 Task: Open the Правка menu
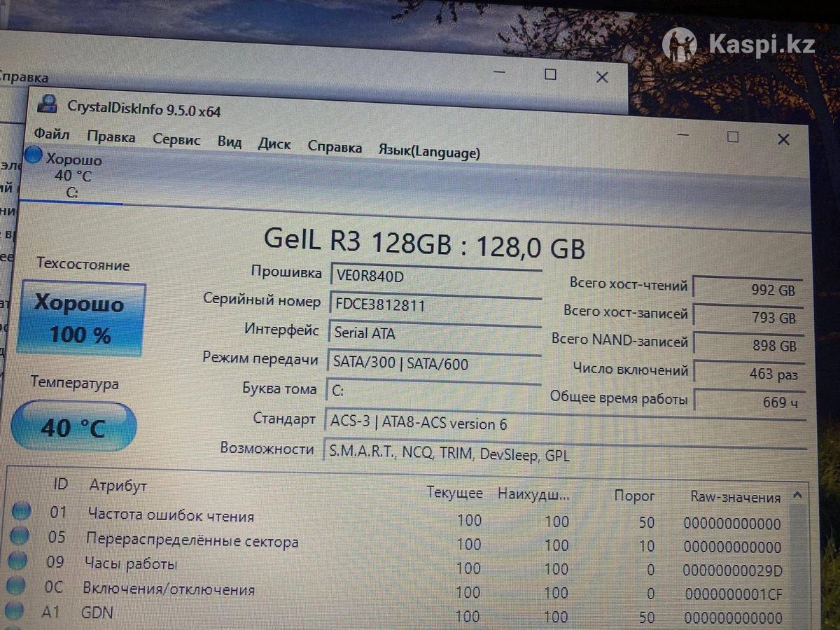[111, 137]
